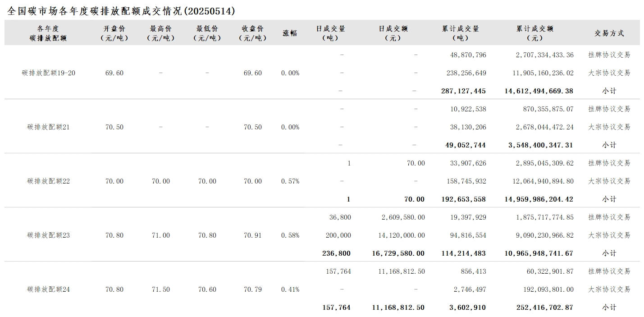
Task: Select the 交易方式 column header
Action: [609, 33]
